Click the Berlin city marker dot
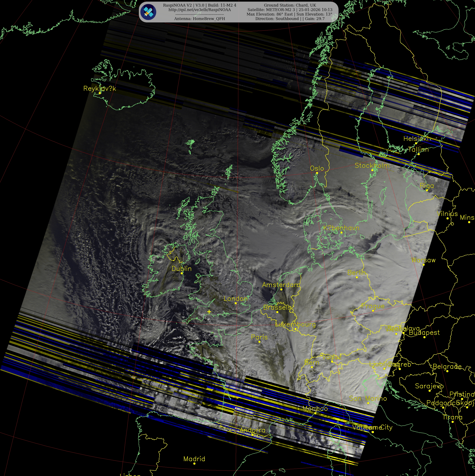 point(357,277)
